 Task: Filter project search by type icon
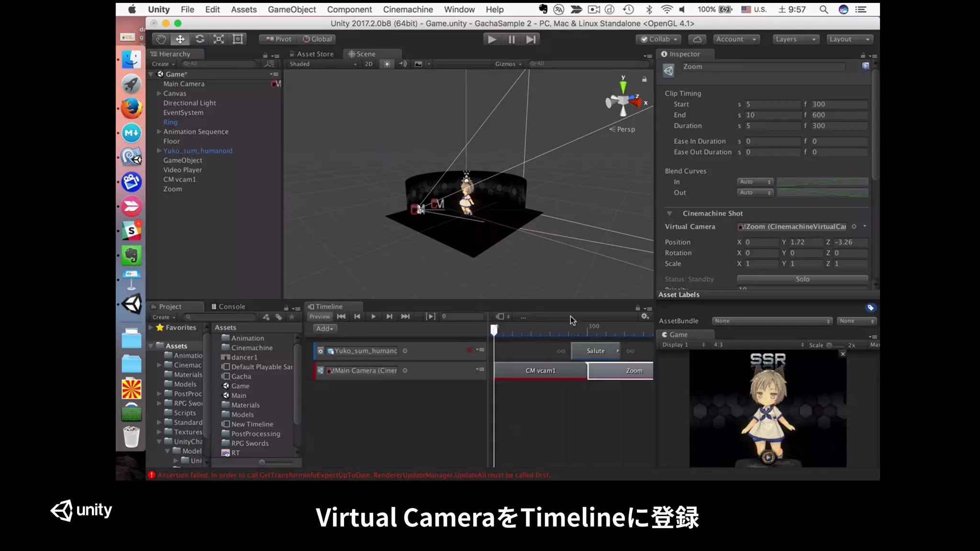266,317
